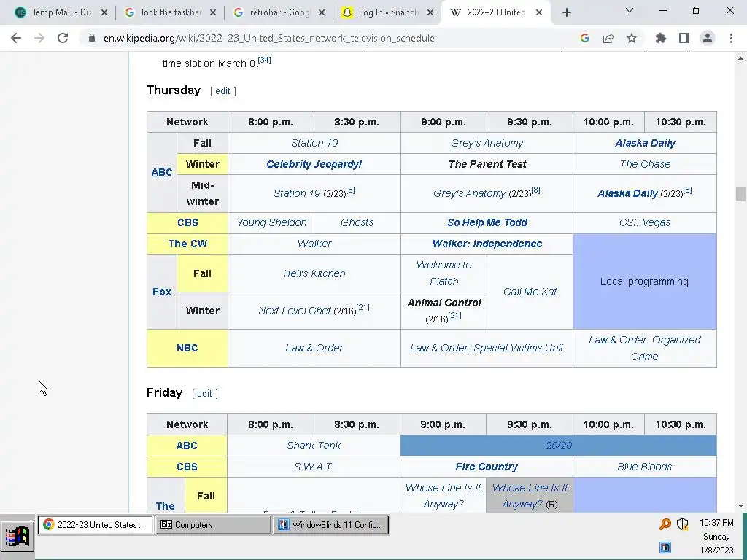Open Call Me Kat link

(x=530, y=292)
